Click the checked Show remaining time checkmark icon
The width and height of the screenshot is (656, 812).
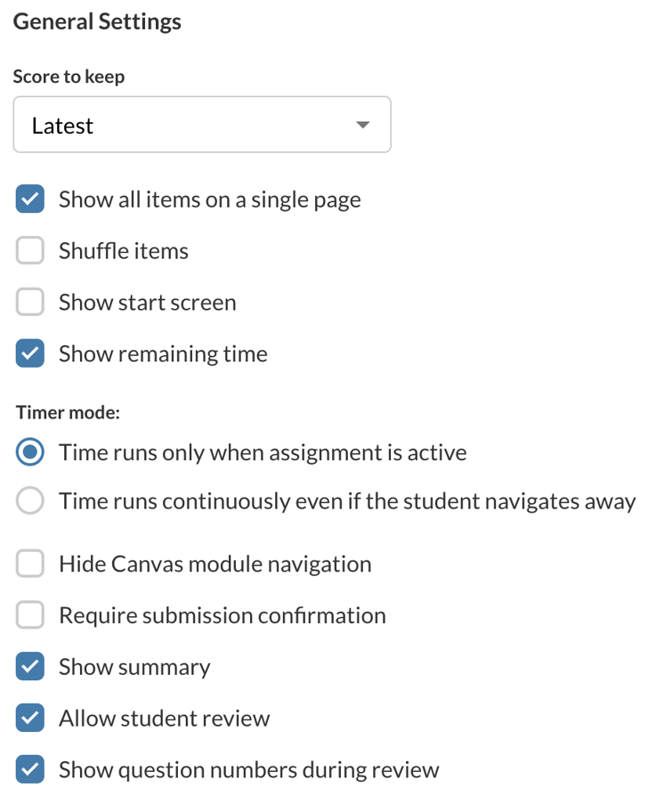[x=29, y=353]
